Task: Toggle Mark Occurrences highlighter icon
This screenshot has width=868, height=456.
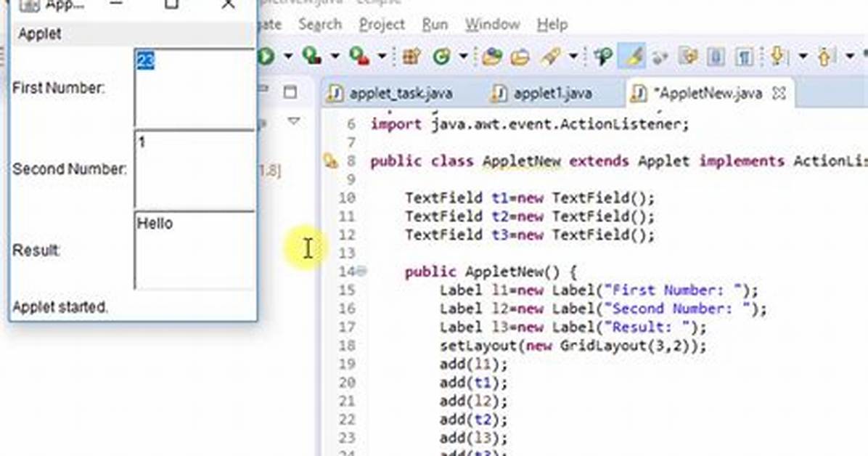Action: point(632,56)
